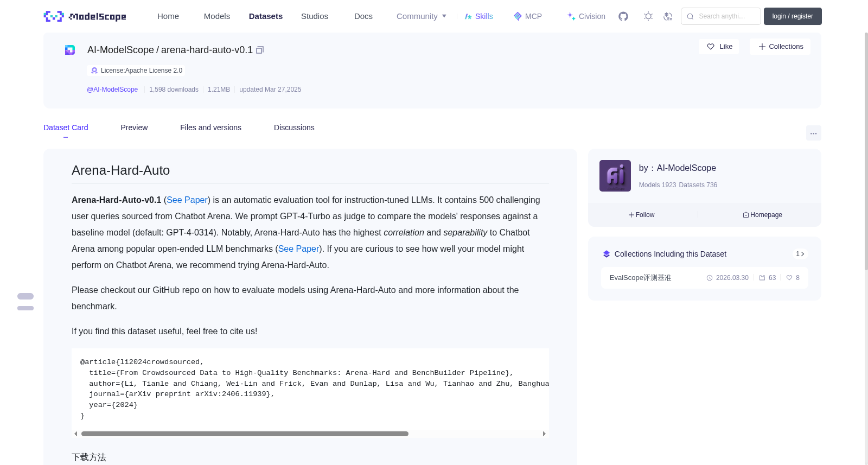Image resolution: width=868 pixels, height=465 pixels.
Task: Follow the AI-ModelScope organization
Action: 642,215
